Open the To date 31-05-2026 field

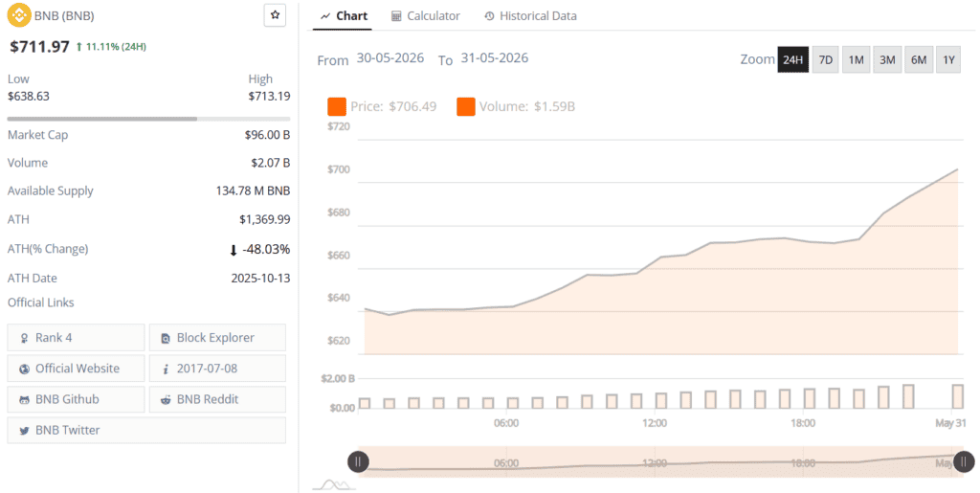(x=495, y=58)
